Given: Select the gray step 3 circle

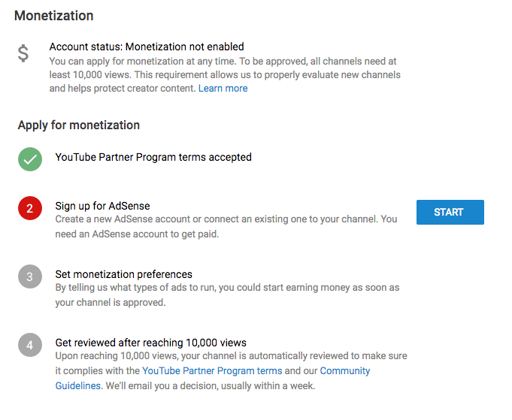Looking at the screenshot, I should tap(30, 276).
